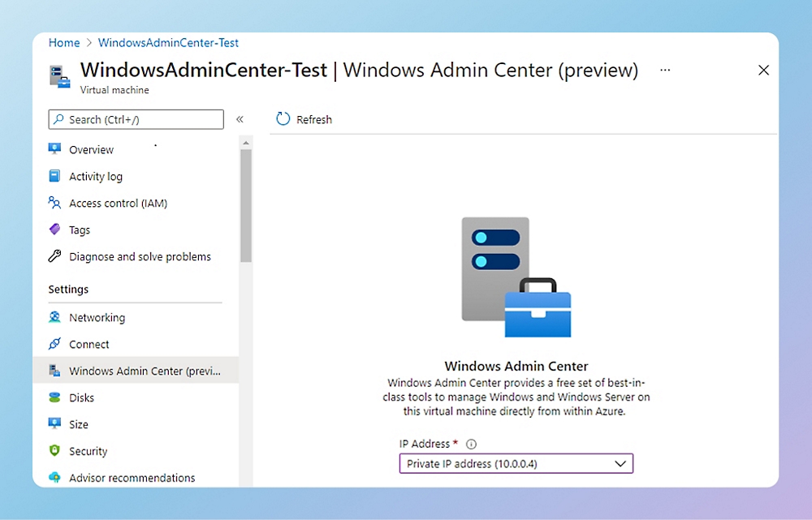Click the info icon beside IP Address
This screenshot has height=520, width=812.
[x=472, y=443]
